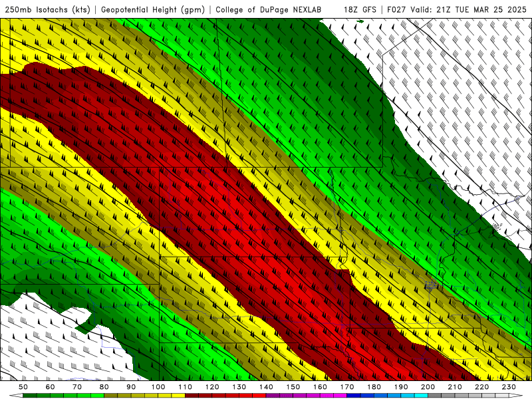Click the legend value 160
532x399 pixels.
pos(320,387)
